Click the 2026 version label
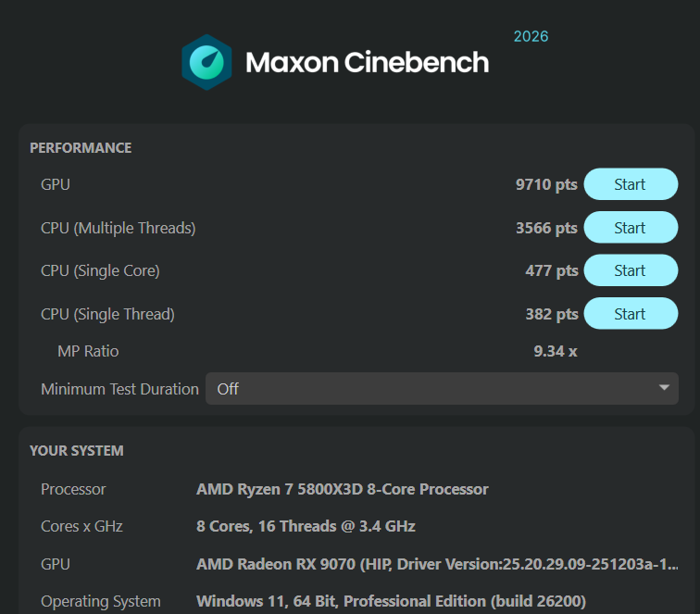 click(x=531, y=36)
